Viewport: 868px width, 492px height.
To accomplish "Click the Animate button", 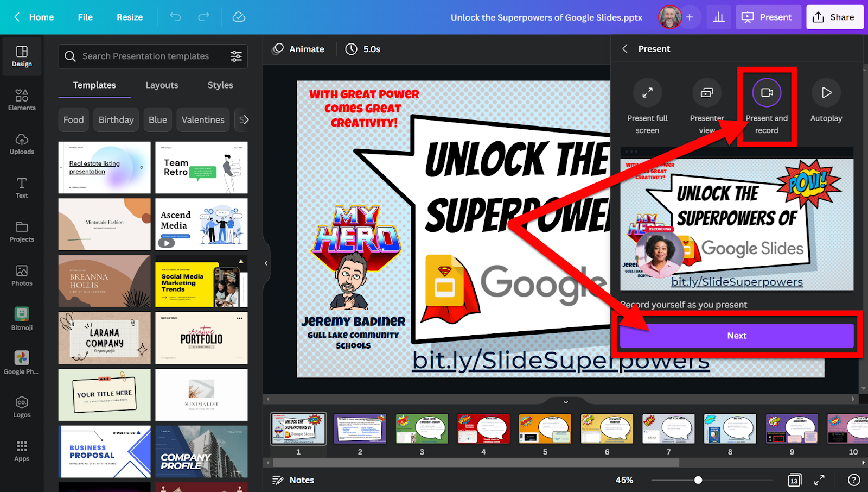I will 298,49.
